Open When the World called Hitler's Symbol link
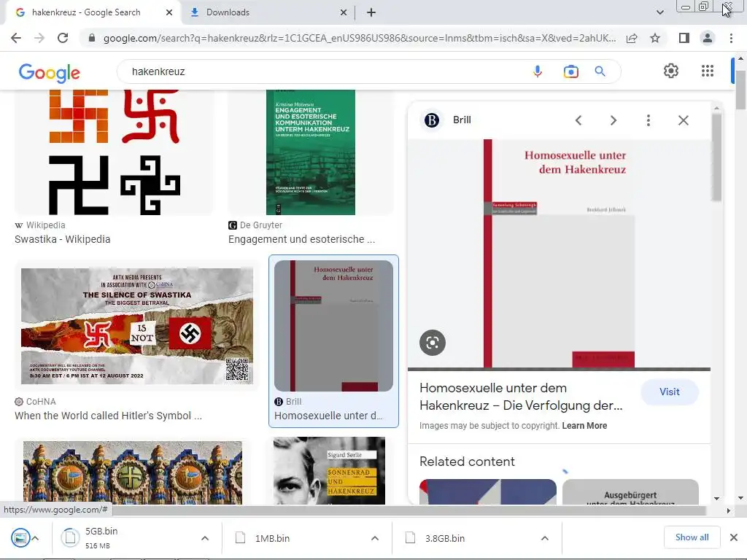 (108, 416)
